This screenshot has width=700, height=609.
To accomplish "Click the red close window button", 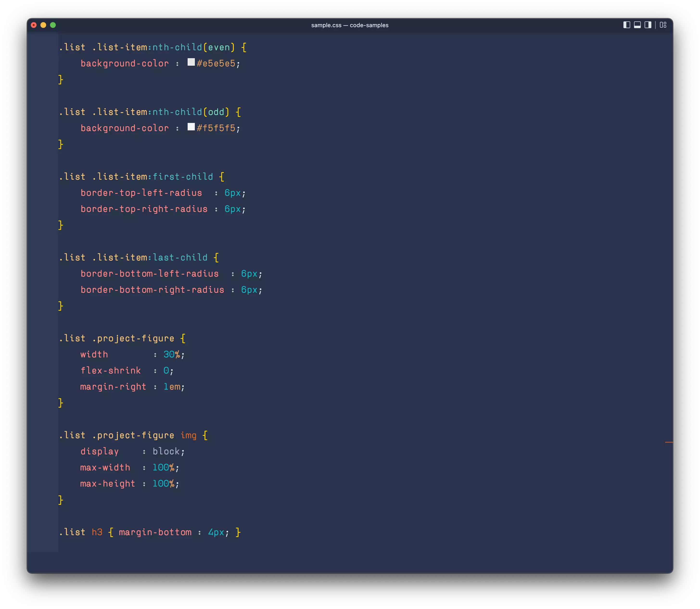I will [34, 25].
